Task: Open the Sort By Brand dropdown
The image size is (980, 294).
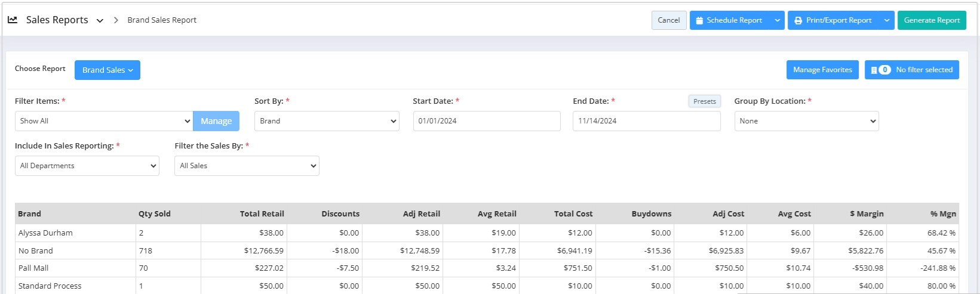Action: 327,121
